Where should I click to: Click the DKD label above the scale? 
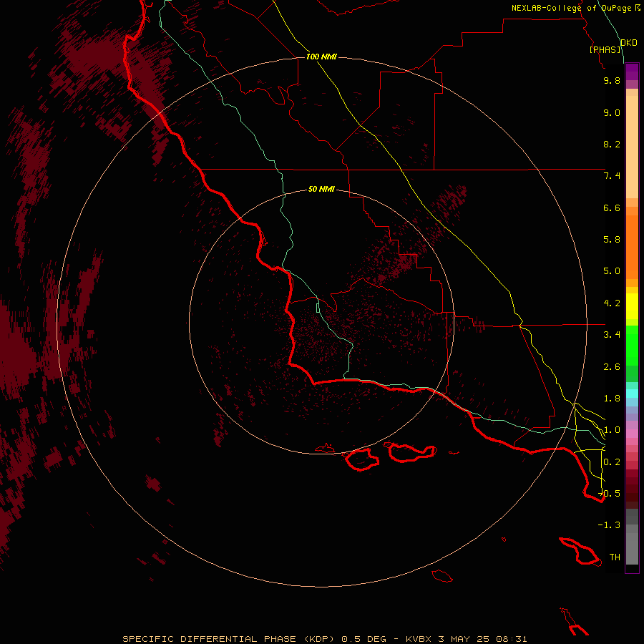click(x=629, y=43)
